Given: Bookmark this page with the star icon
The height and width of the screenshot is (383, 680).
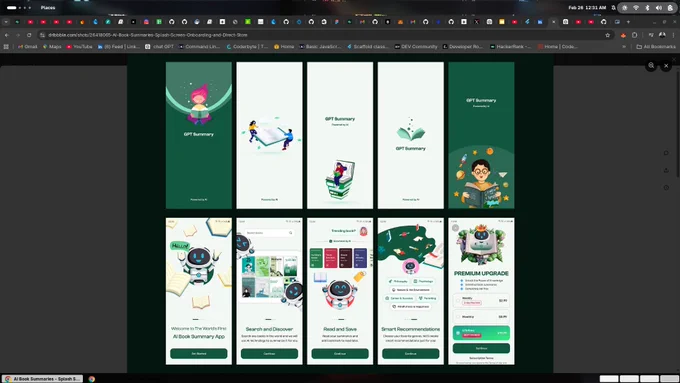Looking at the screenshot, I should coord(608,35).
